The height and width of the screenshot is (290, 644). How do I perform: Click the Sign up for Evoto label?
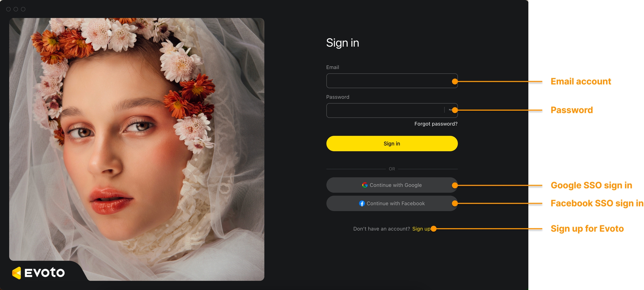(x=587, y=229)
